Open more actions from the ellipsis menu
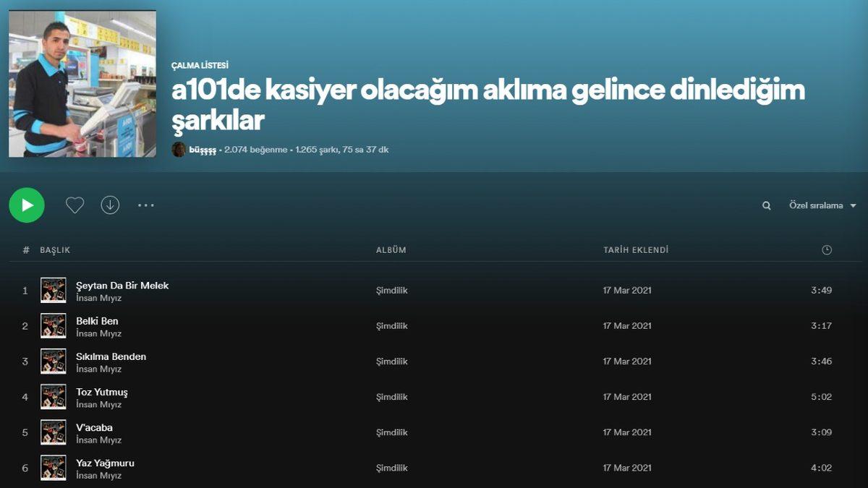 [x=146, y=205]
